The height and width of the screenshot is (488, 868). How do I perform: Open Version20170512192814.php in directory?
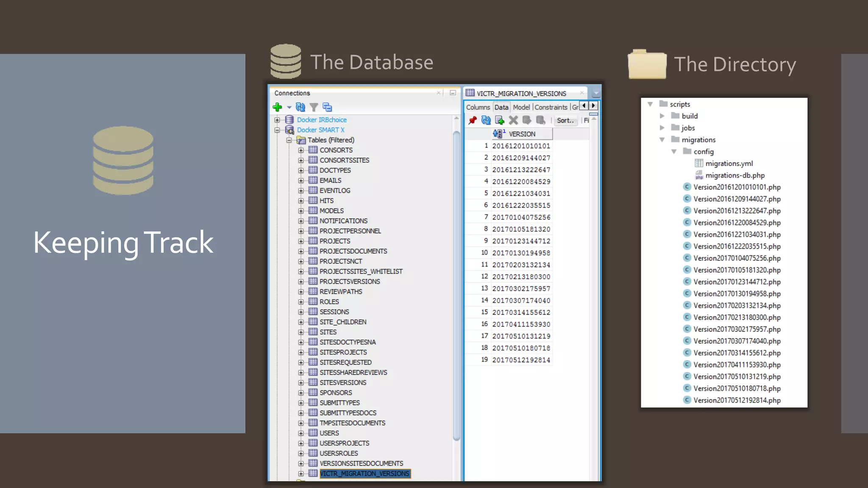737,400
